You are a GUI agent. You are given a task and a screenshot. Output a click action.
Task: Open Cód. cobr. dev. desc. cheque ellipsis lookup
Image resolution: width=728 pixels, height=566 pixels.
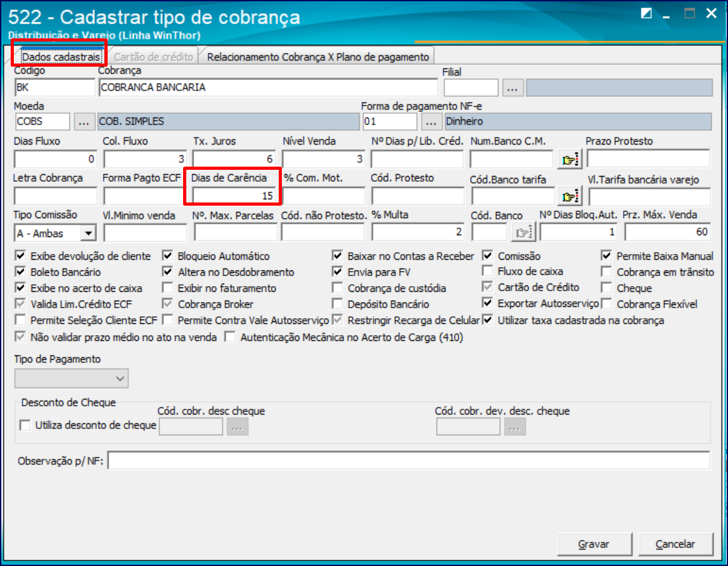pos(515,427)
